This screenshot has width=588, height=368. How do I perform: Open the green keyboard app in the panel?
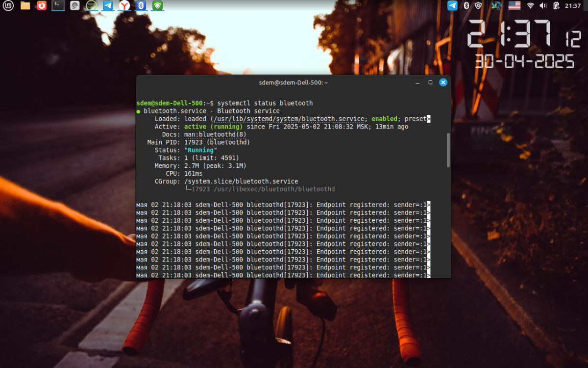[91, 5]
